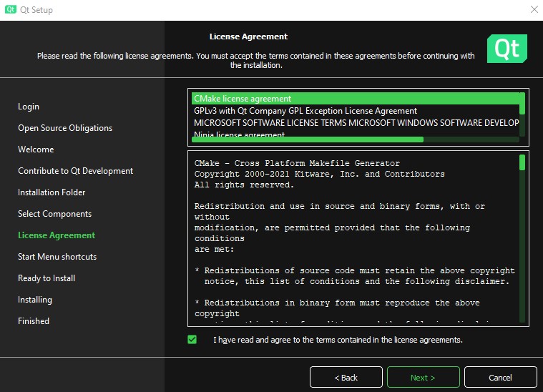This screenshot has height=392, width=543.
Task: Click the Ready to Install step
Action: [x=47, y=278]
